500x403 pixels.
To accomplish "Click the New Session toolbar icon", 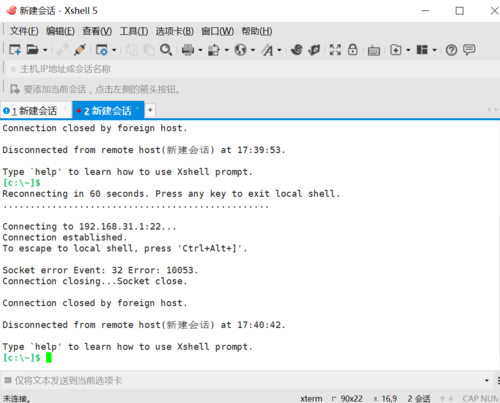I will tap(15, 50).
